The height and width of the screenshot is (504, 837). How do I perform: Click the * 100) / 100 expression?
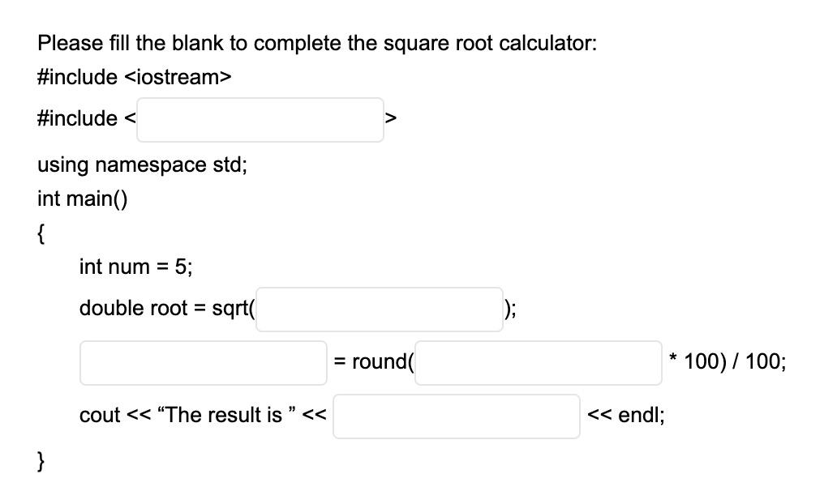724,362
